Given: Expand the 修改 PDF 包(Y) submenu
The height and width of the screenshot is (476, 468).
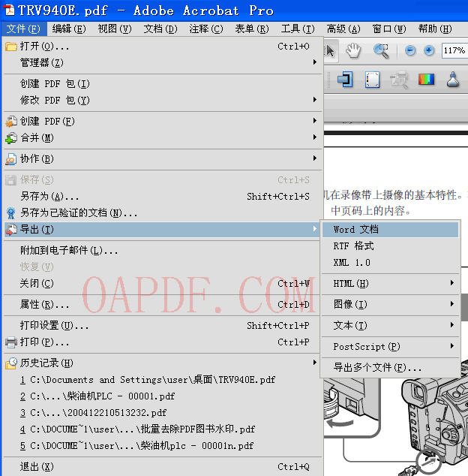Looking at the screenshot, I should (x=163, y=100).
